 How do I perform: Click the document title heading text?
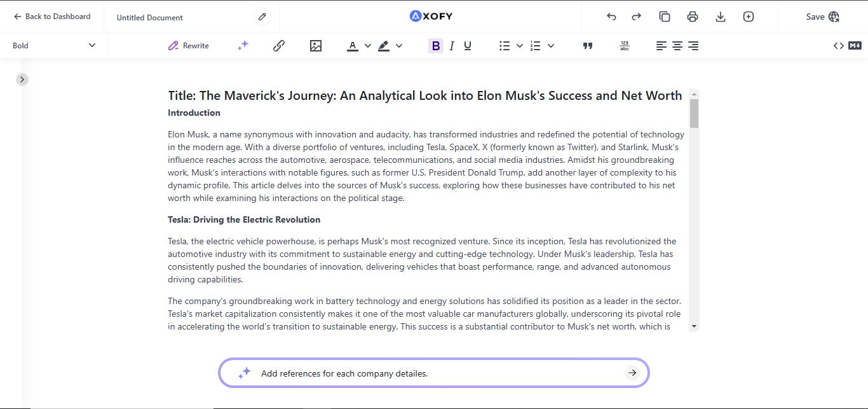(425, 95)
